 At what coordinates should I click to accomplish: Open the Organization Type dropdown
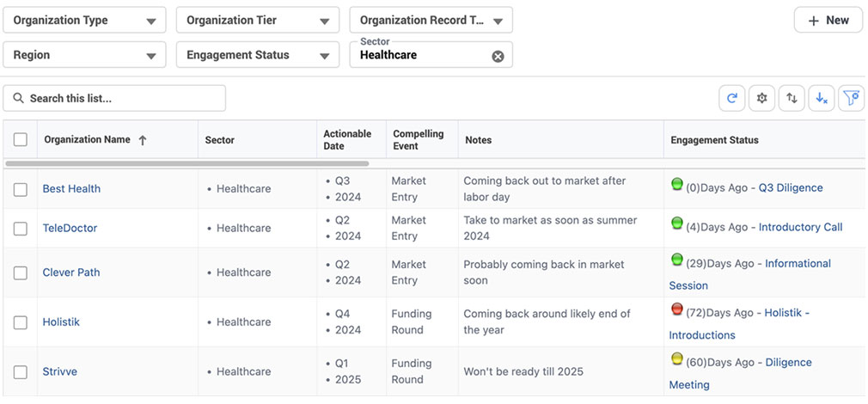(84, 21)
